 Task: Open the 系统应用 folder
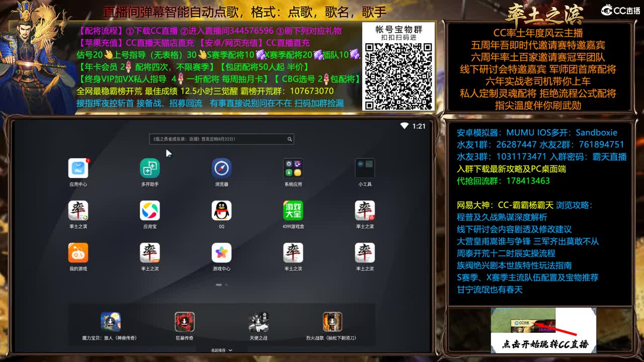293,168
